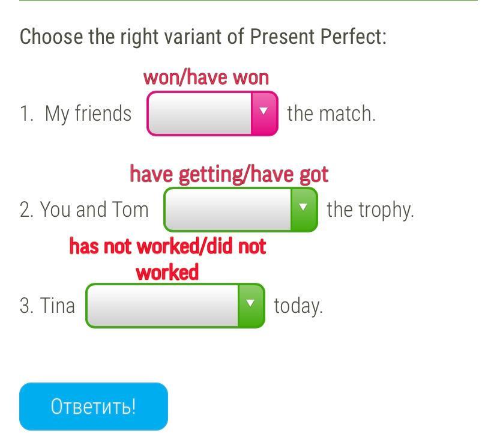This screenshot has height=448, width=497.
Task: Click the empty select field after "You and Tom"
Action: [228, 209]
